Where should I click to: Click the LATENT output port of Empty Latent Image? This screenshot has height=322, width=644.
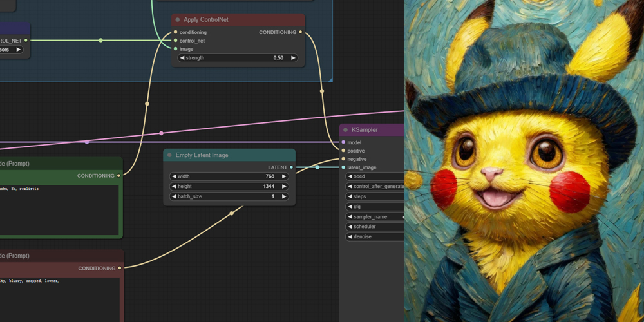click(291, 167)
